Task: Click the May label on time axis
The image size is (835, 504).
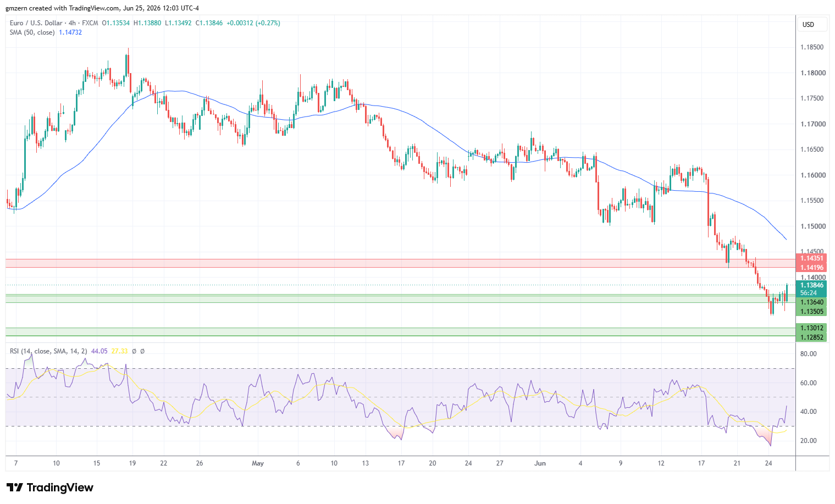Action: tap(258, 463)
